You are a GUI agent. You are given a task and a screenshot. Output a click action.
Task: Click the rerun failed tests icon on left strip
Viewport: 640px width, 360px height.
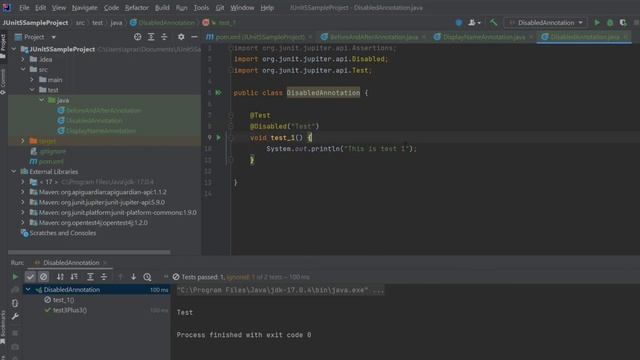point(15,289)
